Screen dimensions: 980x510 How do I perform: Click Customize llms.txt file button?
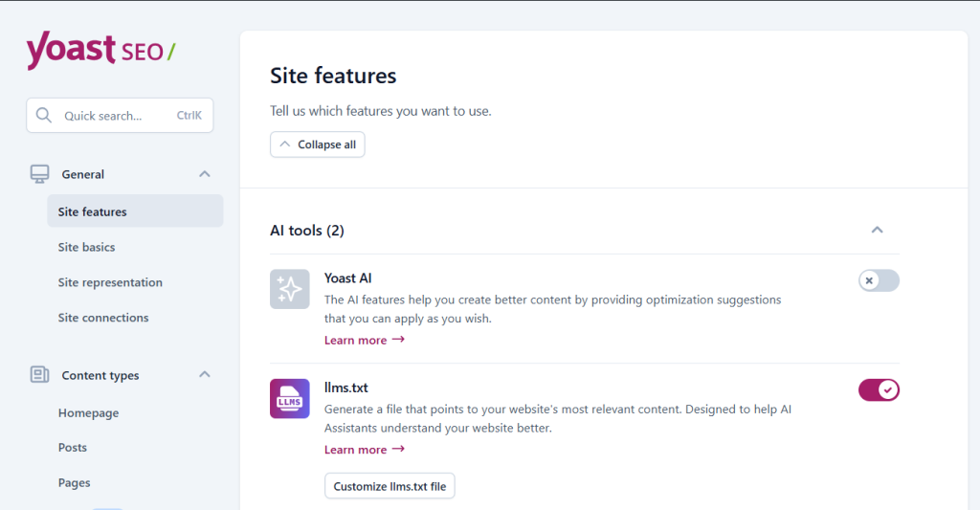point(390,486)
